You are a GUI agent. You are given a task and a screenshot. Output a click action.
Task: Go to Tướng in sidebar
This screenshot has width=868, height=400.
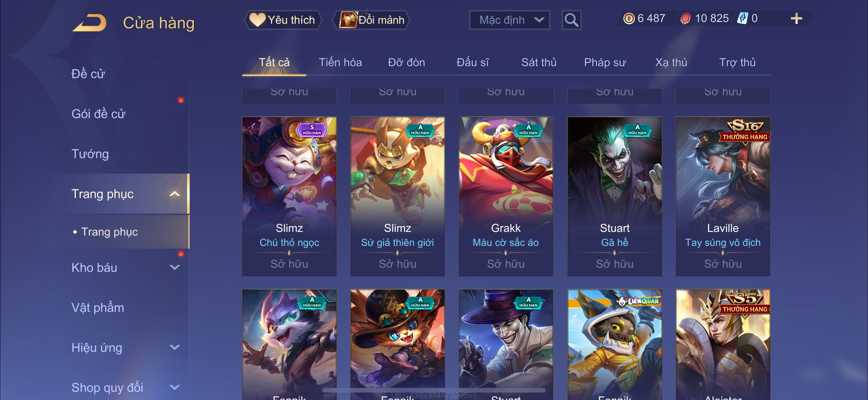point(90,154)
